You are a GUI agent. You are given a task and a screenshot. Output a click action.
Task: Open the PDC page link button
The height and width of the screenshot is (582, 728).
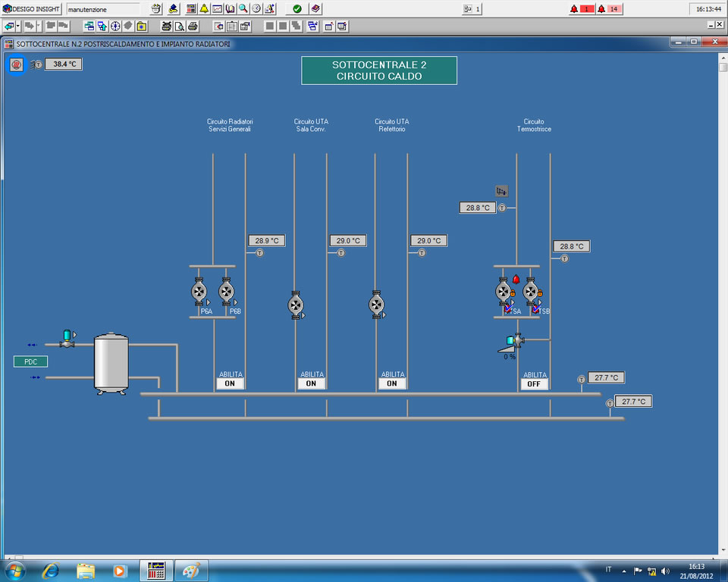(30, 361)
